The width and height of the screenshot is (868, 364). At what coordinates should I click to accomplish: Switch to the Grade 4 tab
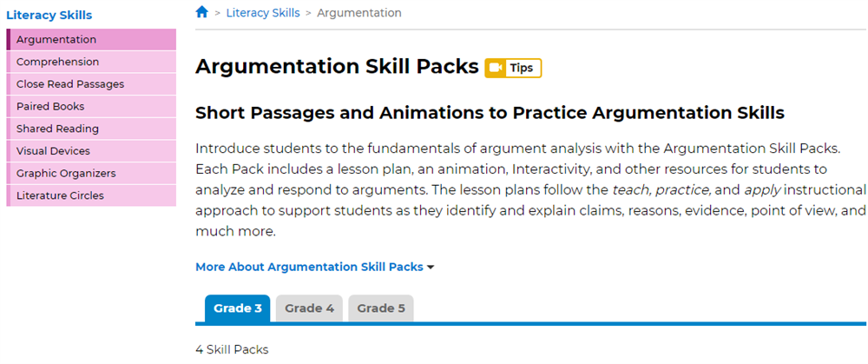309,308
